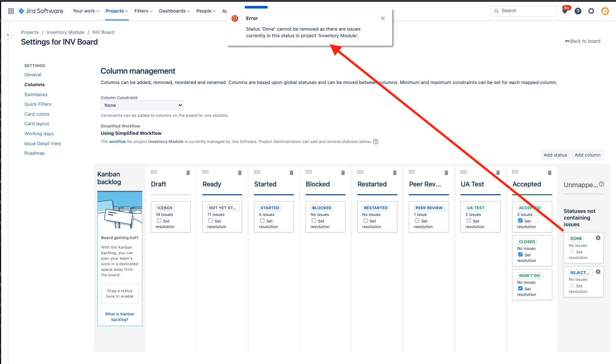Screen dimensions: 616x364
Task: Click the Add column button
Action: (587, 155)
